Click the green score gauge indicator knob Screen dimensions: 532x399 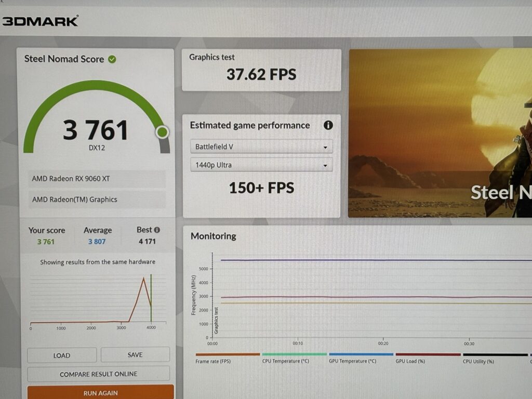(163, 132)
